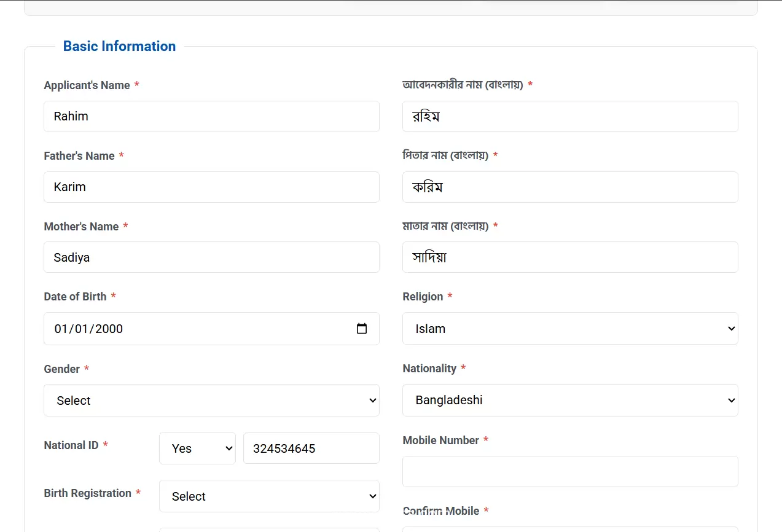Screen dimensions: 782x532
Task: Open the Religion dropdown showing Islam
Action: [x=570, y=329]
